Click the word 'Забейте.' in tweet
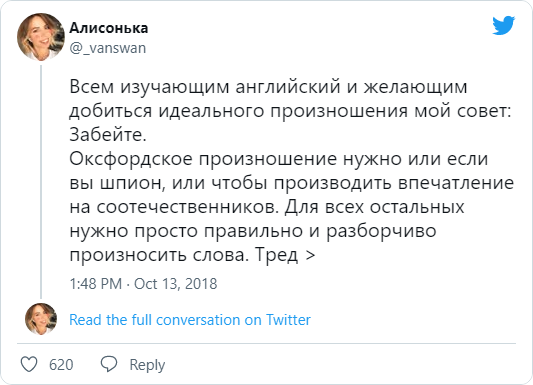The image size is (533, 385). click(108, 134)
